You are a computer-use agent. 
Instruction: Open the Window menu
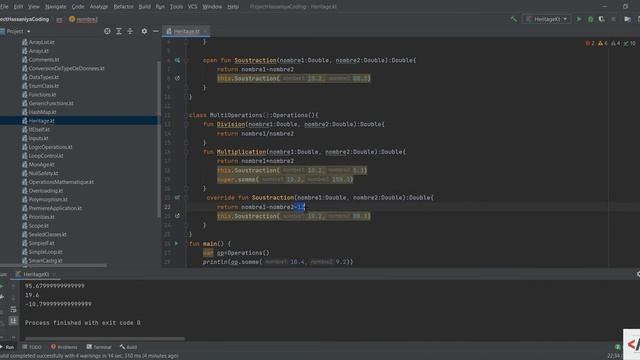pyautogui.click(x=212, y=7)
